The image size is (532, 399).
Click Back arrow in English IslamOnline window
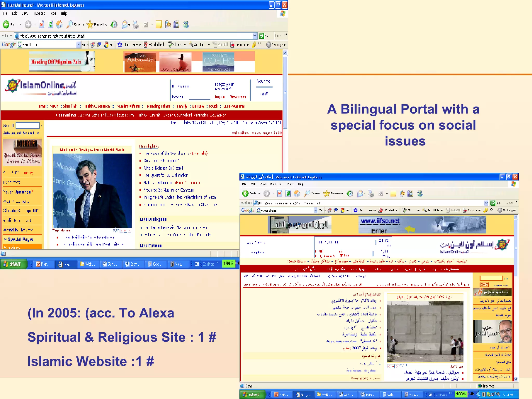point(6,25)
